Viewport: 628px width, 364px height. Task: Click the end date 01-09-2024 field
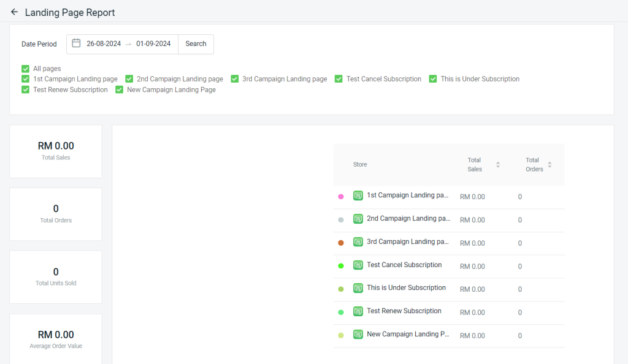(x=153, y=44)
